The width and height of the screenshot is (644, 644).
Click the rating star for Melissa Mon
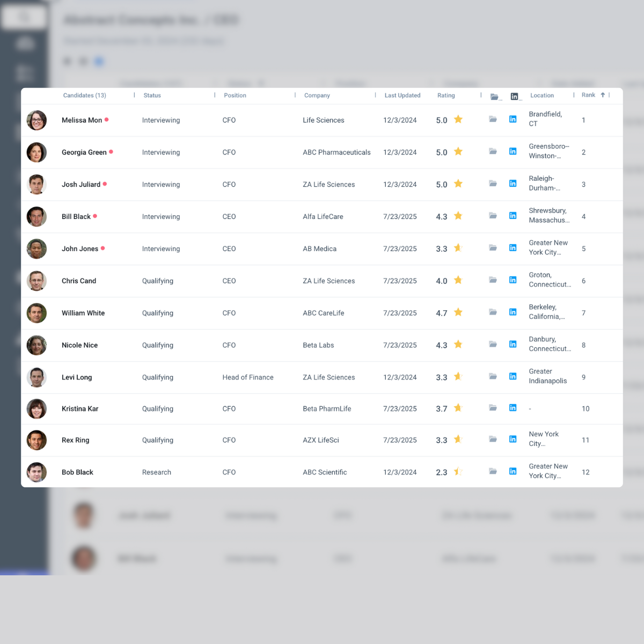click(458, 119)
